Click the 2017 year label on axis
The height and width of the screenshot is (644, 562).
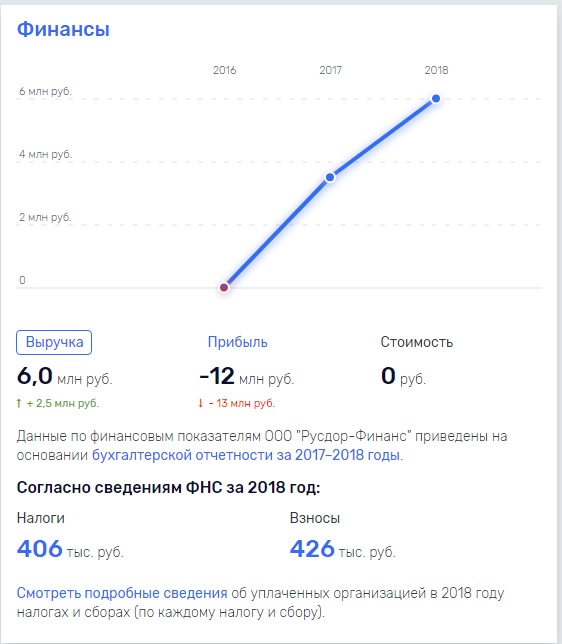pos(331,70)
